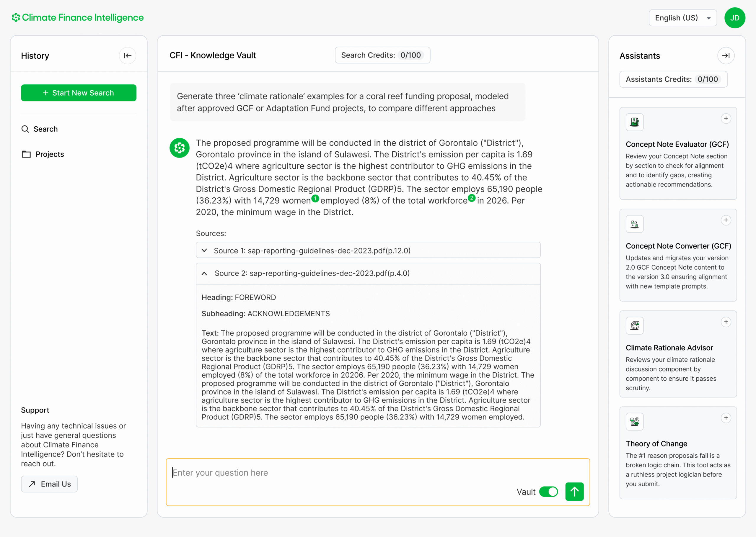
Task: Collapse the Assistants panel arrow icon
Action: pos(726,55)
